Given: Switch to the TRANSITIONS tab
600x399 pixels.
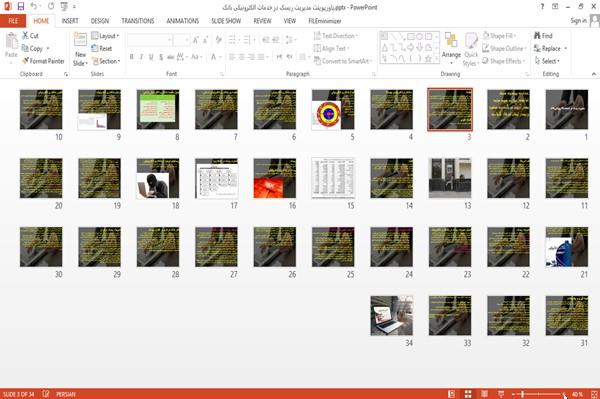Looking at the screenshot, I should point(138,21).
